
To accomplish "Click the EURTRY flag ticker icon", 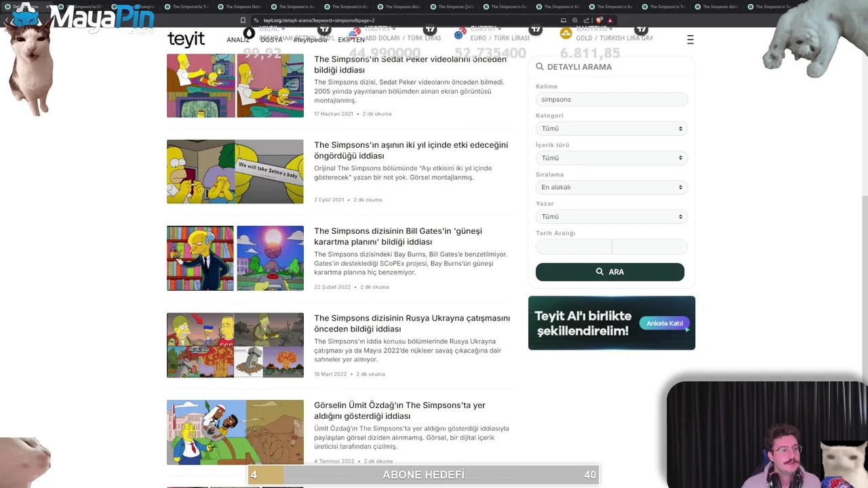I will click(460, 33).
